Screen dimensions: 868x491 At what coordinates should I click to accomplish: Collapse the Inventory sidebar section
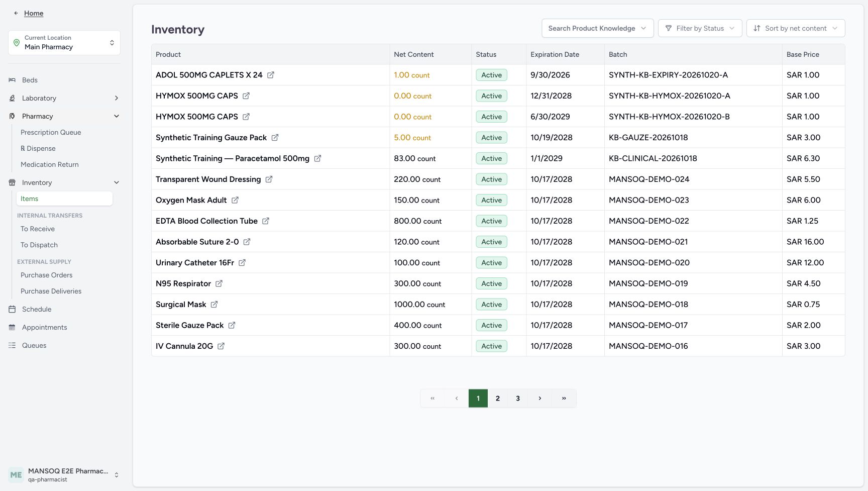click(64, 182)
